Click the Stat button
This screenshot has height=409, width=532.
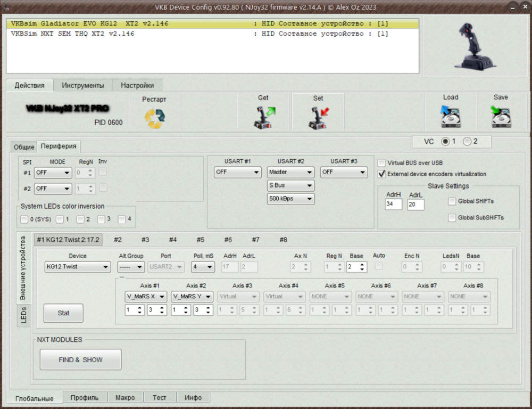[63, 313]
